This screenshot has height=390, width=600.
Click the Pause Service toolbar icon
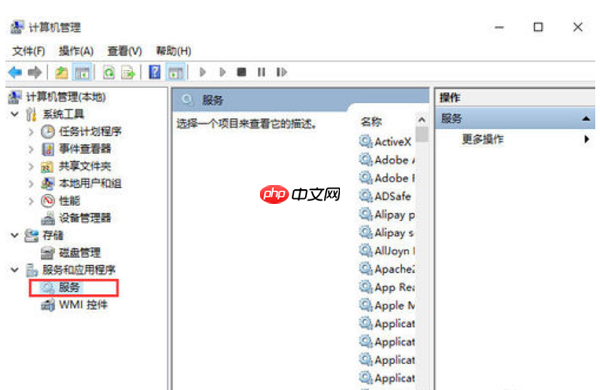261,72
